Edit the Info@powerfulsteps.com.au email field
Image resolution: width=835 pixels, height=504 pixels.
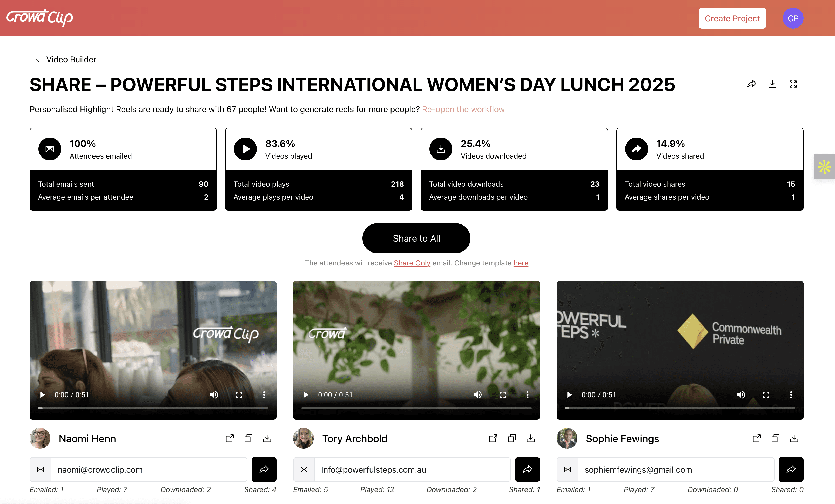pyautogui.click(x=413, y=469)
